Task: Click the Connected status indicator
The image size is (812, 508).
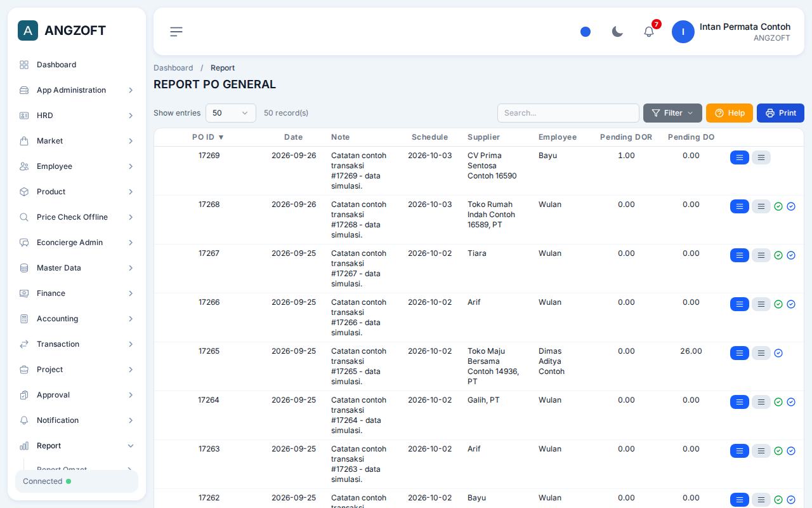Action: [77, 481]
